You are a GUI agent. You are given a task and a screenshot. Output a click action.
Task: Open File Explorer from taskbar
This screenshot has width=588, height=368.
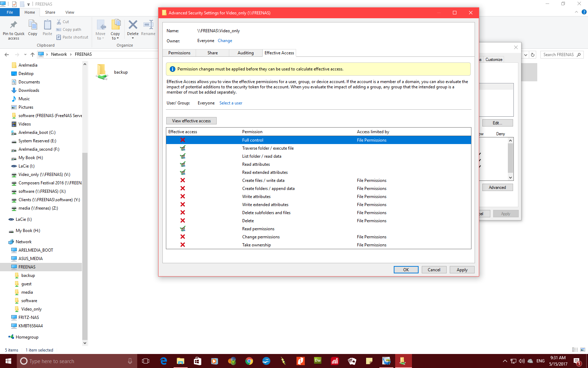point(181,361)
